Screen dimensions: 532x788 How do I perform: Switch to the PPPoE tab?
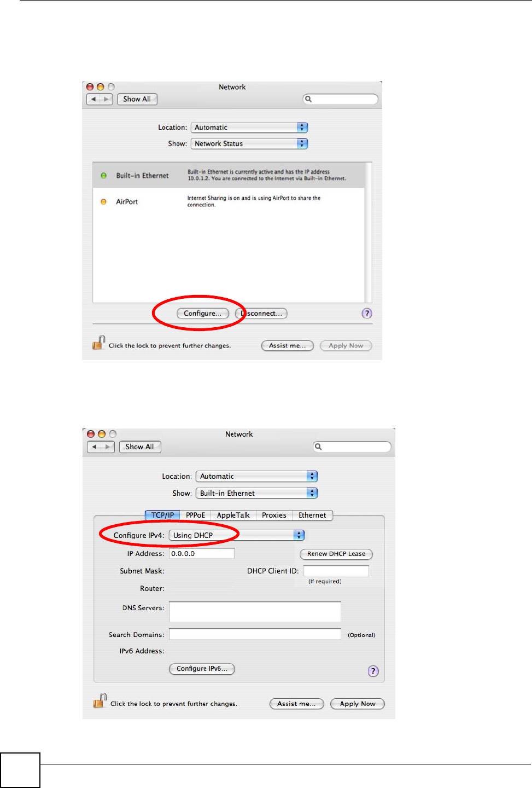[x=195, y=515]
